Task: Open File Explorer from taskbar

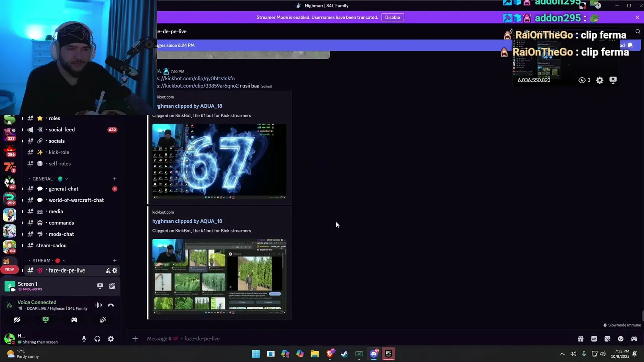Action: pos(315,354)
